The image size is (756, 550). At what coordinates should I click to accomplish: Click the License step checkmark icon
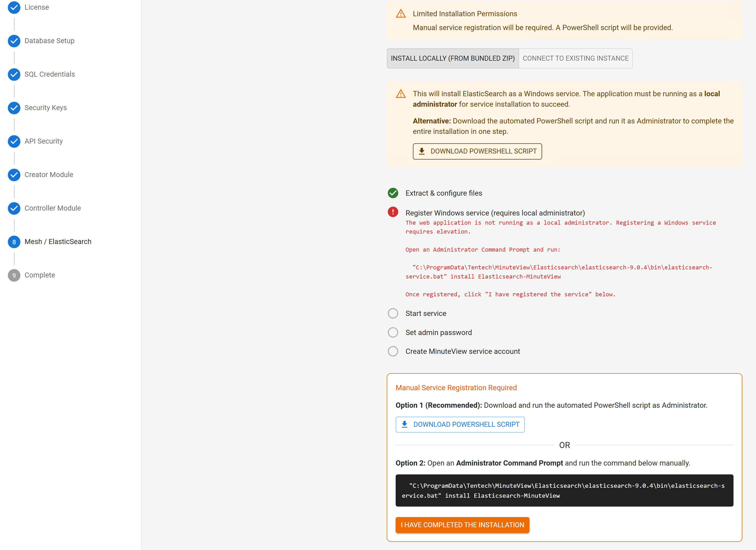pyautogui.click(x=14, y=7)
